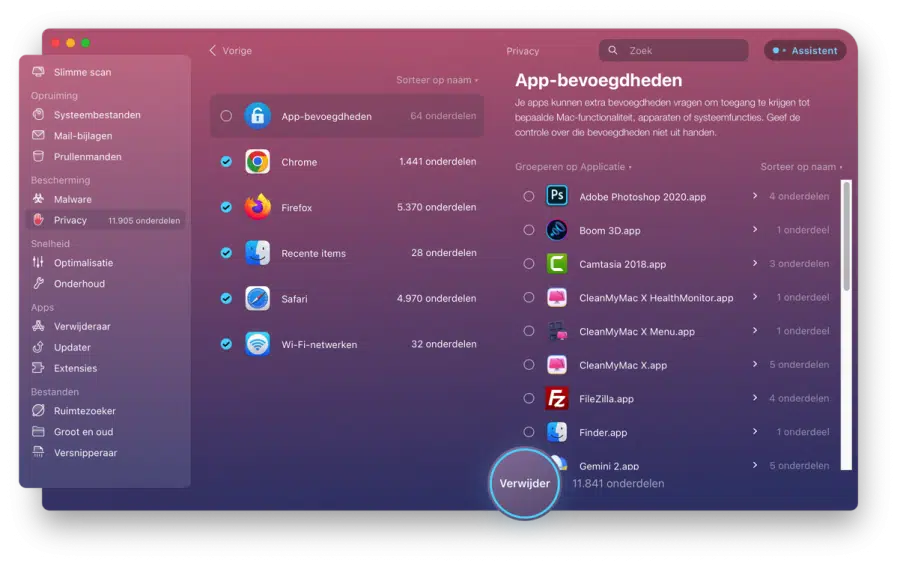Expand the CleanMyMac X HealthMonitor.app chevron

(x=755, y=297)
